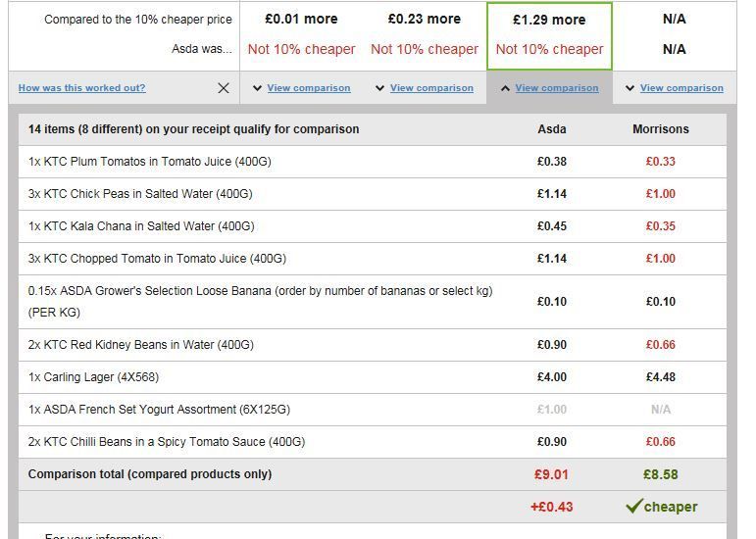756x539 pixels.
Task: Click 'Comparison total (compared products only)' label
Action: tap(150, 474)
